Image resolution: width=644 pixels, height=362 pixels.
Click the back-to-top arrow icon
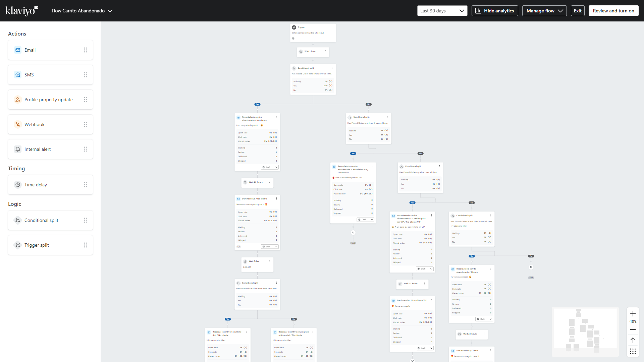click(x=633, y=340)
